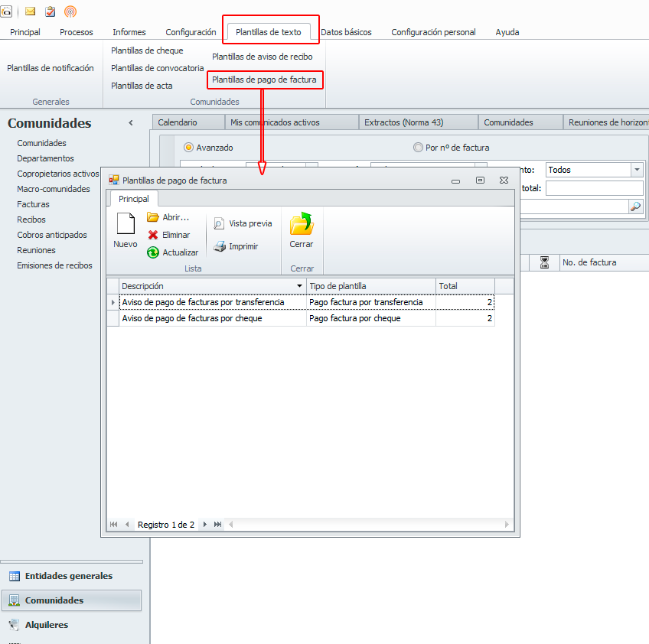Sort by Total column header

(465, 286)
